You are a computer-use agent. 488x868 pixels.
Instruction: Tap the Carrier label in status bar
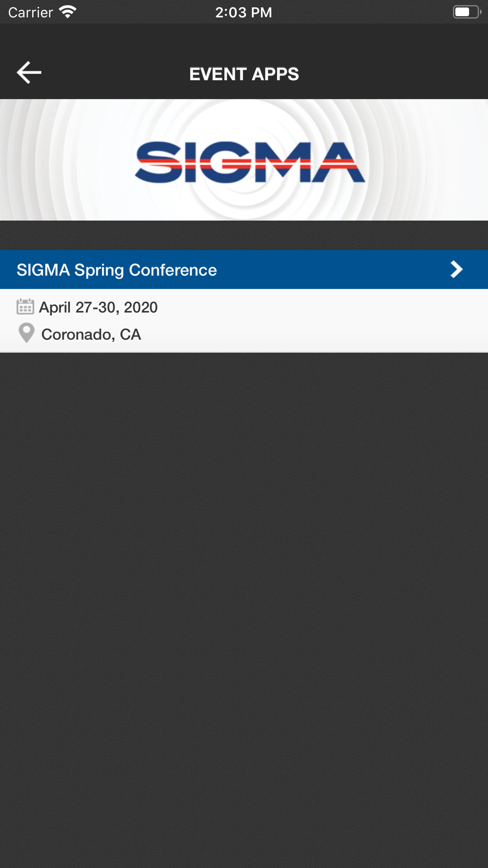[30, 12]
